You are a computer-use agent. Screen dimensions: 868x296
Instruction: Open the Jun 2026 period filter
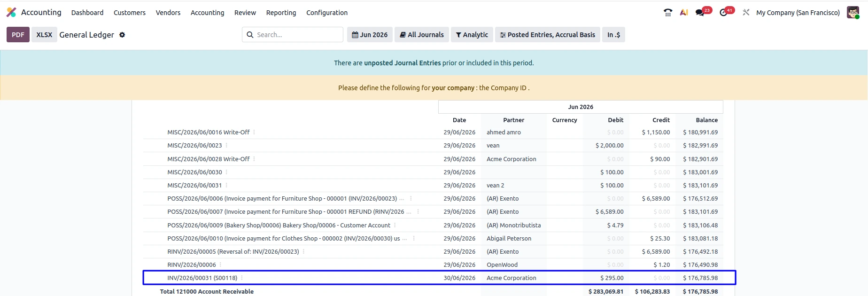370,35
